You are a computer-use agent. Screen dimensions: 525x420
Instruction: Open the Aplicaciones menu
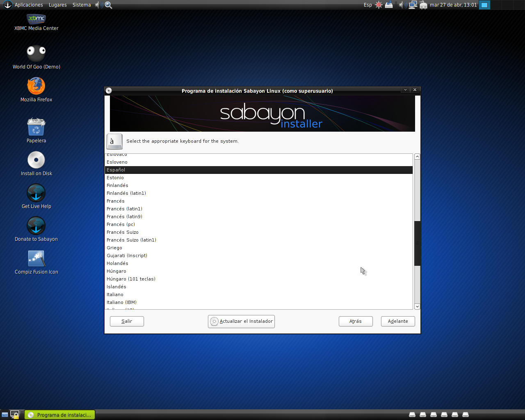[29, 5]
